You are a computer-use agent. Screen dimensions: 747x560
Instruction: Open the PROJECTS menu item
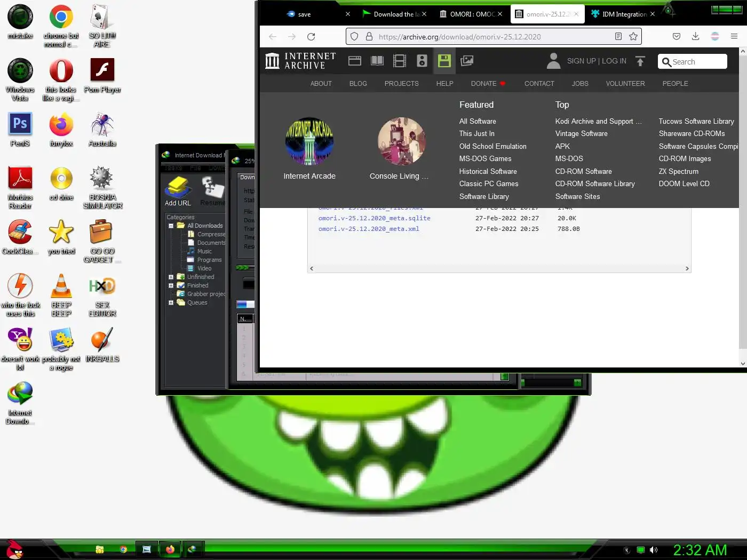pos(401,84)
